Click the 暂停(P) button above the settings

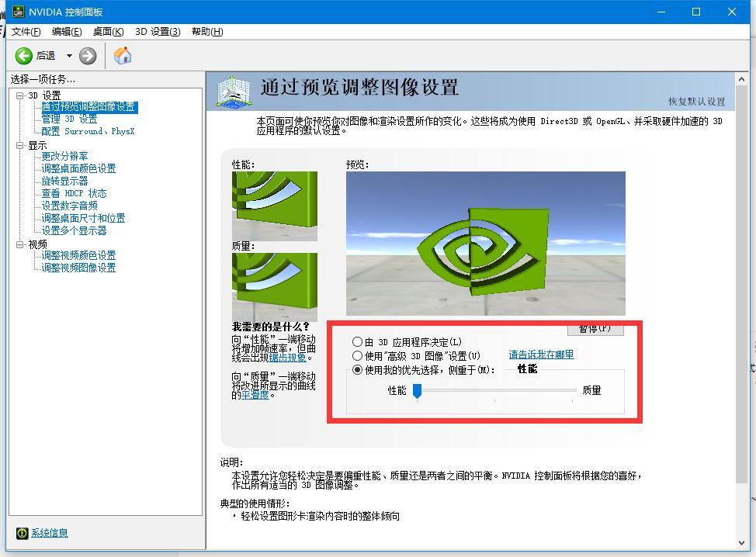[x=595, y=329]
